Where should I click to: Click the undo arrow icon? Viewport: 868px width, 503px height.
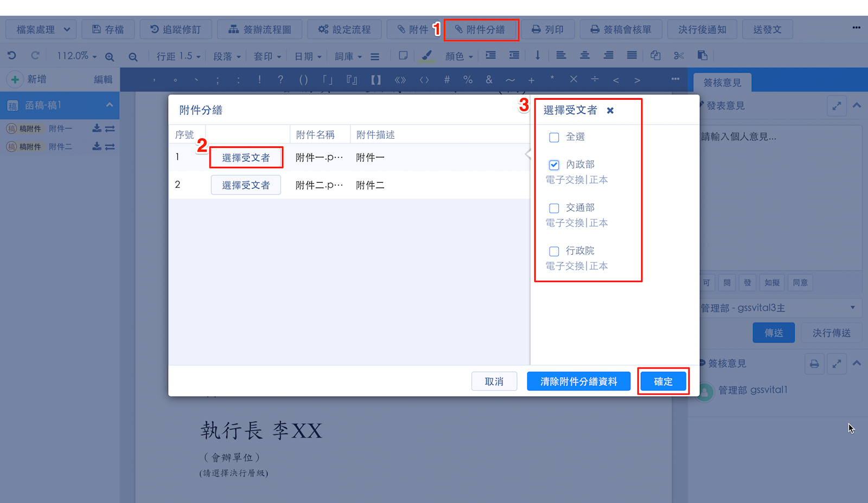[x=12, y=56]
